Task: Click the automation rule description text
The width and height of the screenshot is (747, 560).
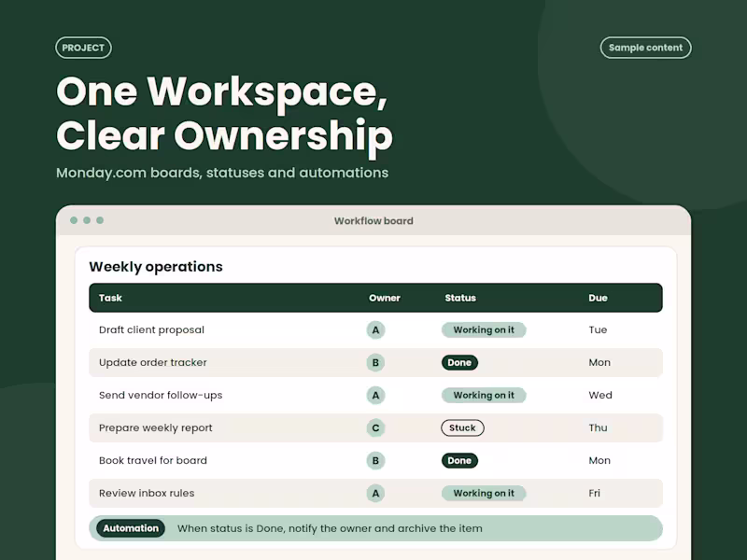Action: tap(330, 528)
